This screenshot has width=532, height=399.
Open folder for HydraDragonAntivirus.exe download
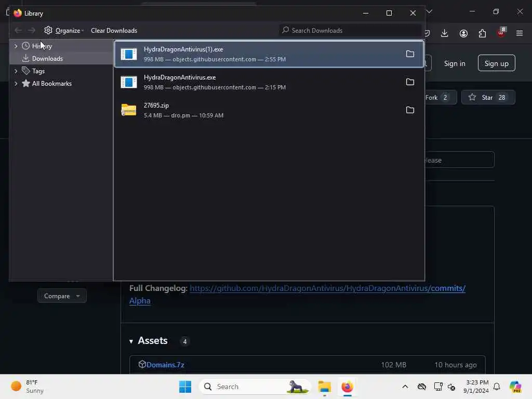[410, 82]
